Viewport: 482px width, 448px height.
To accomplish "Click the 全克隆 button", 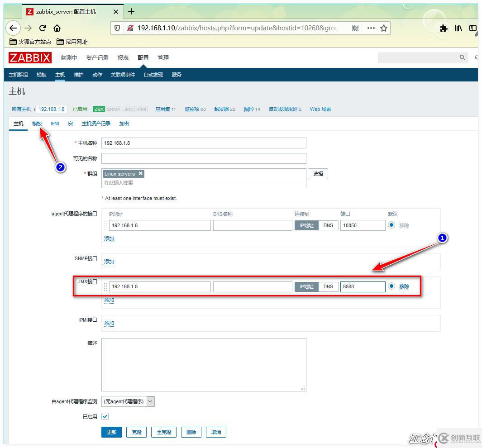I will tap(164, 432).
